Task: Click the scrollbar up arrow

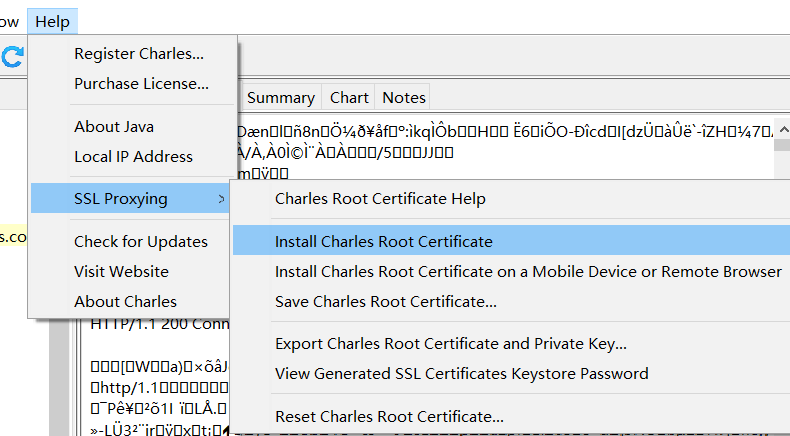Action: tap(783, 130)
